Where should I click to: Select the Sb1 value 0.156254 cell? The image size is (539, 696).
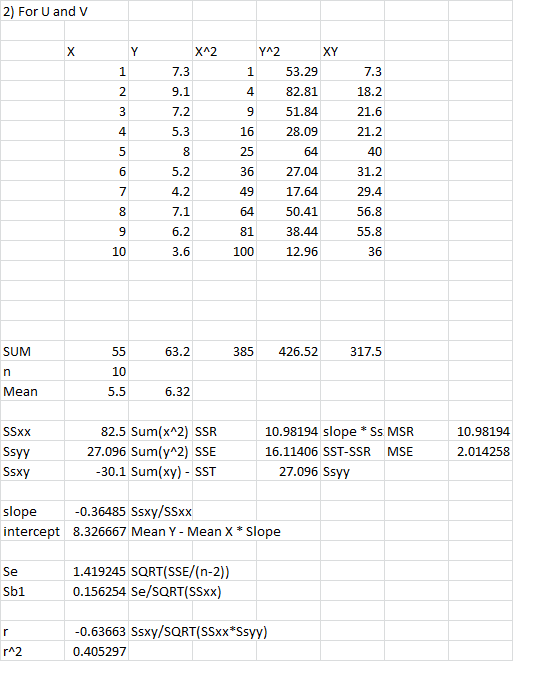coord(96,591)
